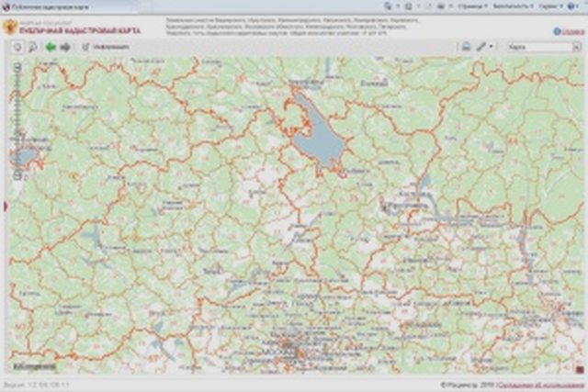The width and height of the screenshot is (588, 392).
Task: Open the browser Сервис menu
Action: (x=550, y=6)
